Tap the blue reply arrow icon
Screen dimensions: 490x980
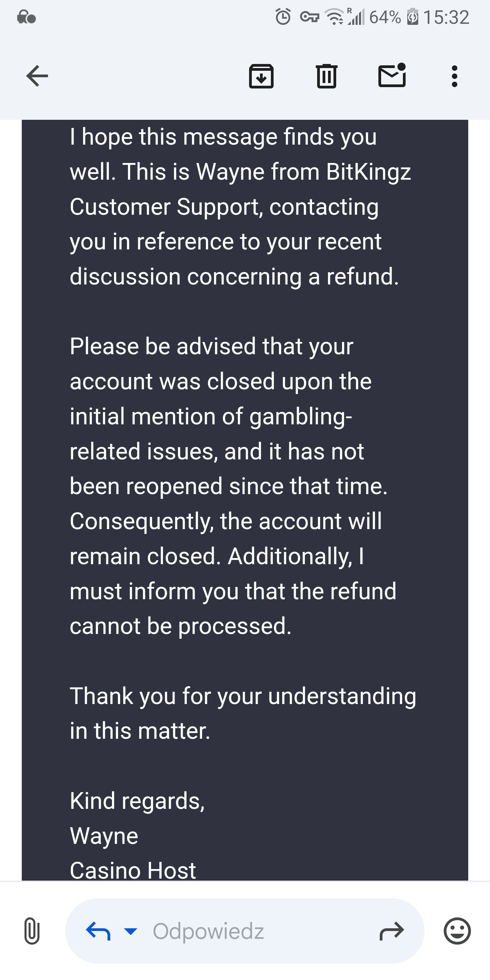98,931
